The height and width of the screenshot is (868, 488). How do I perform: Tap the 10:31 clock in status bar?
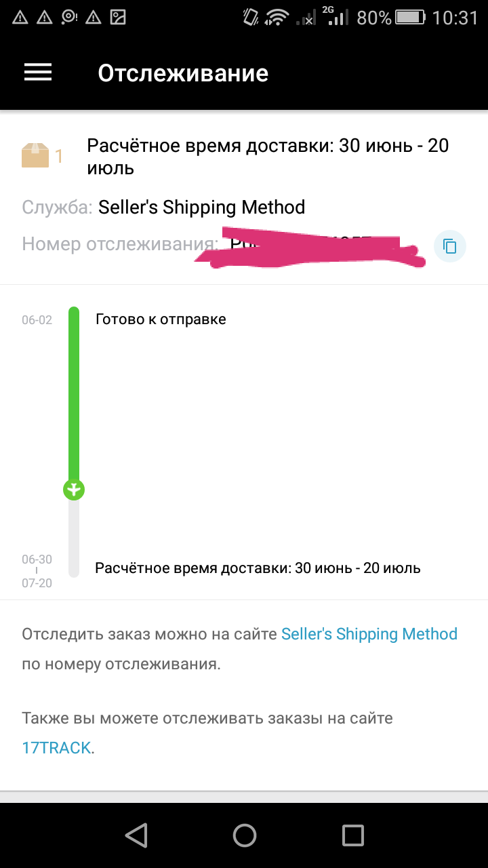click(x=455, y=18)
